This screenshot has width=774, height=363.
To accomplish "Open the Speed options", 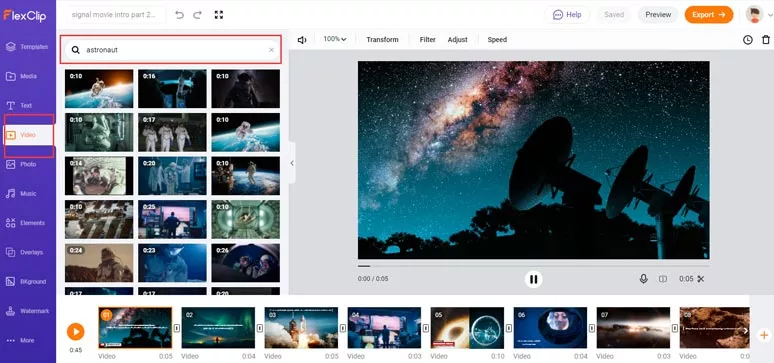I will (497, 40).
